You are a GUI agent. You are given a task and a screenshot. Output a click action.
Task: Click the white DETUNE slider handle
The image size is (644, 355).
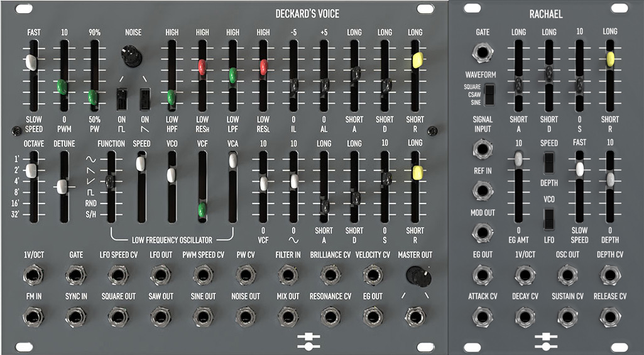click(62, 187)
